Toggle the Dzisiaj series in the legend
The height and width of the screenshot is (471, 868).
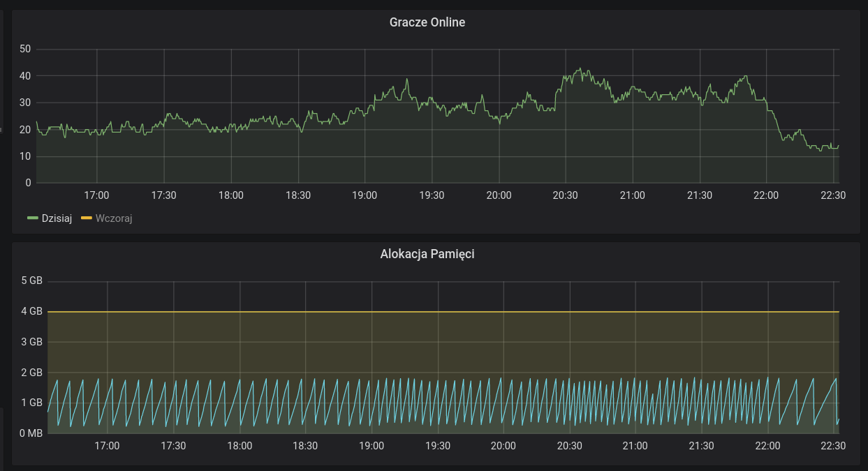[x=57, y=218]
